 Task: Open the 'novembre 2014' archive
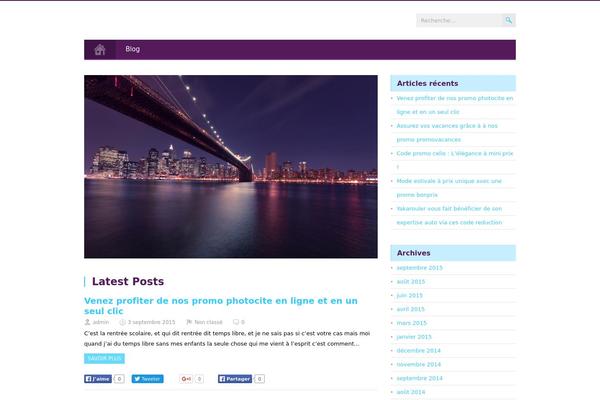pos(419,364)
